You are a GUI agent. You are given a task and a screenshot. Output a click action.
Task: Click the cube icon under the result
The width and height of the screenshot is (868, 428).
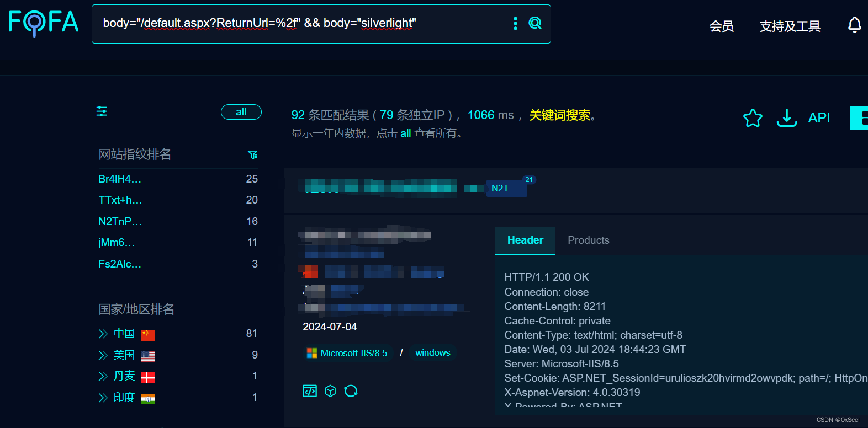coord(330,391)
